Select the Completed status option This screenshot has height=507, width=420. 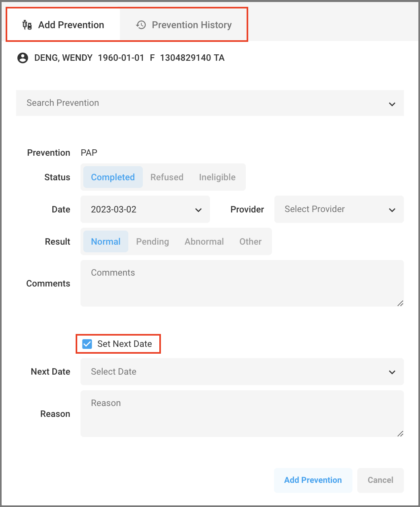pyautogui.click(x=113, y=177)
